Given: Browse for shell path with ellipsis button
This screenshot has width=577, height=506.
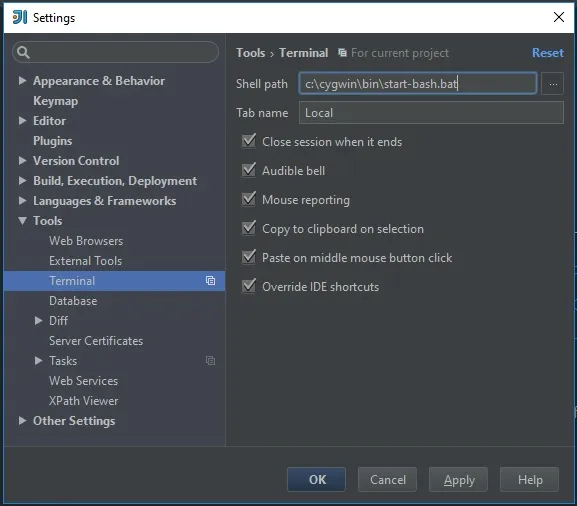Looking at the screenshot, I should tap(552, 84).
